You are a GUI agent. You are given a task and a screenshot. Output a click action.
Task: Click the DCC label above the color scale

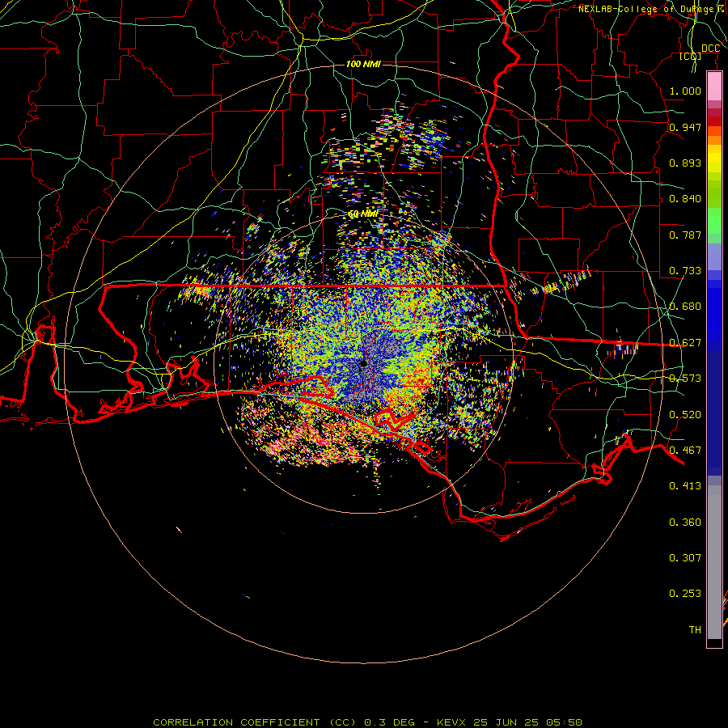(710, 49)
